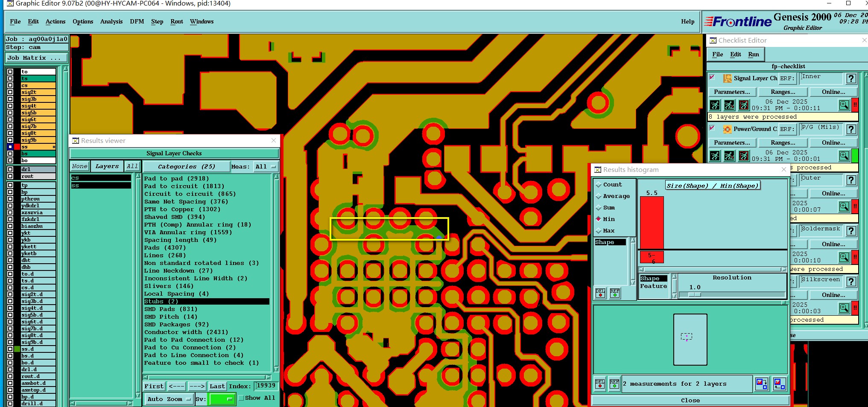
Task: Select Average radio in Results histogram
Action: [599, 196]
